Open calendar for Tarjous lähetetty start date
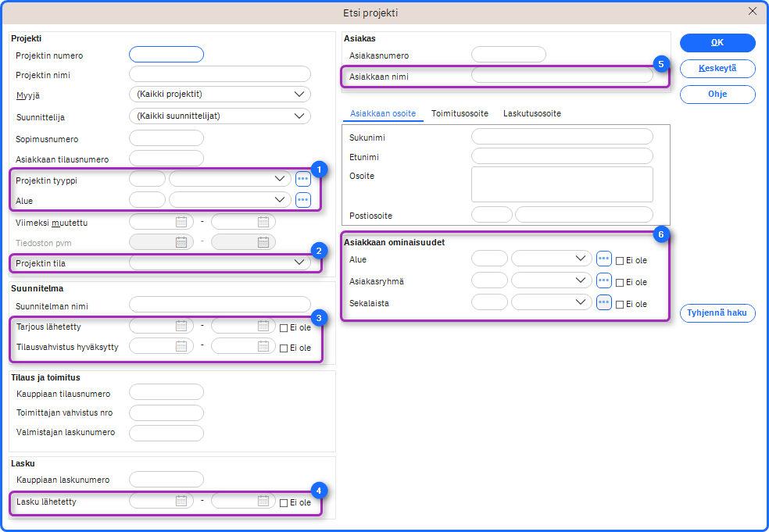Screen dimensions: 769x532 pos(181,326)
